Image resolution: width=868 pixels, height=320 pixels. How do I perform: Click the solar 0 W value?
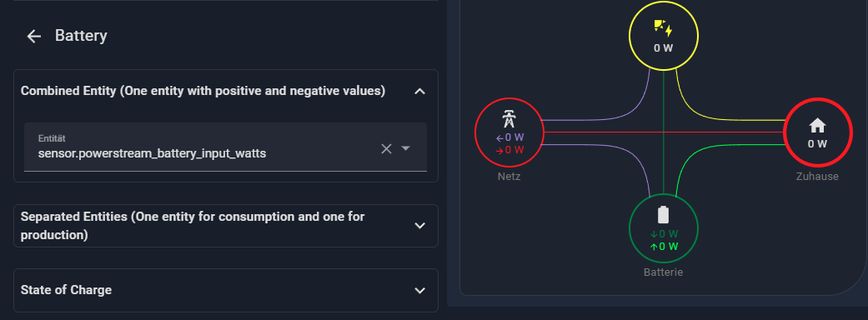(663, 48)
